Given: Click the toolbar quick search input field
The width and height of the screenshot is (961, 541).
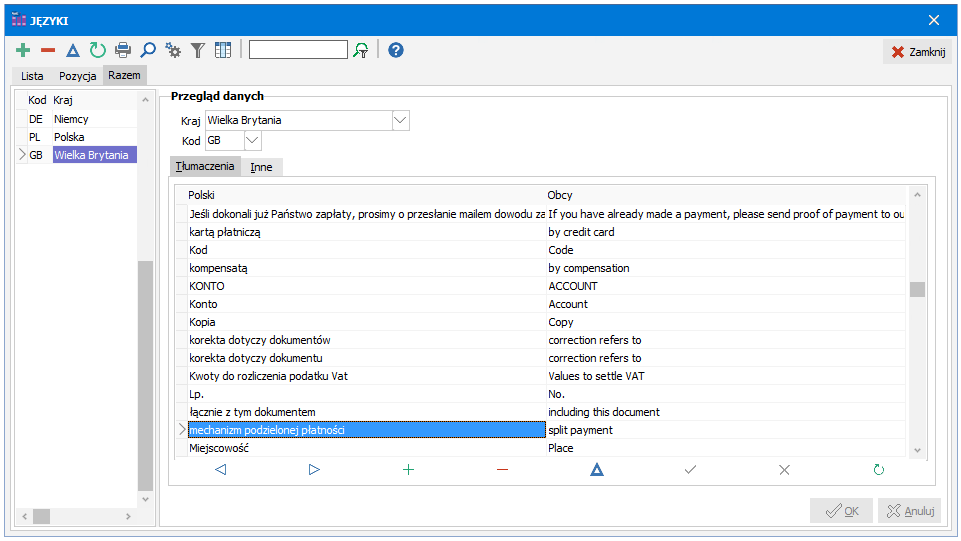Looking at the screenshot, I should tap(298, 50).
